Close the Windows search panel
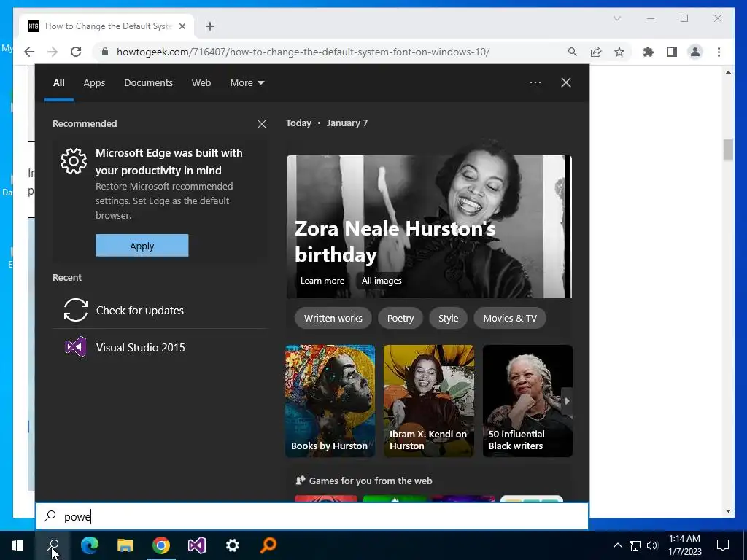747x560 pixels. click(x=566, y=82)
